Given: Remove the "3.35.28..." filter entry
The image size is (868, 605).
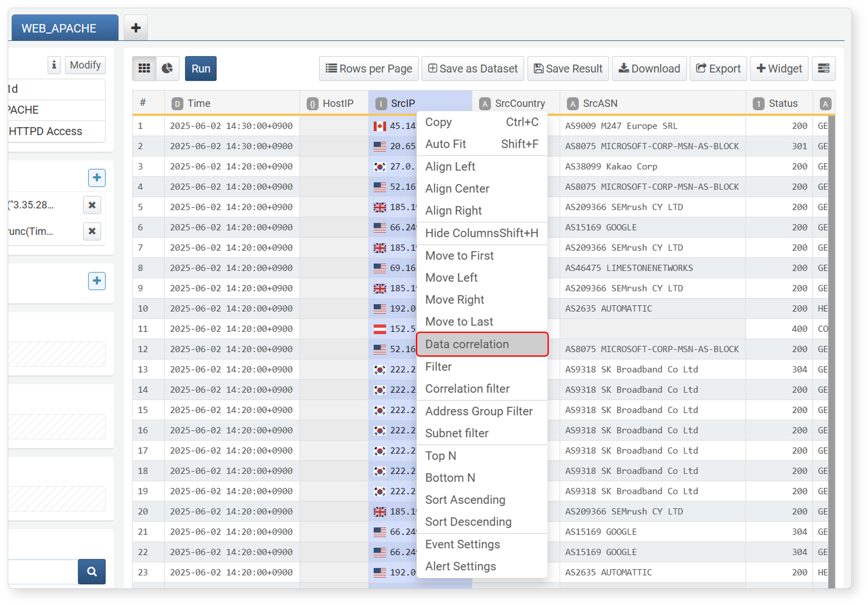Looking at the screenshot, I should 92,205.
